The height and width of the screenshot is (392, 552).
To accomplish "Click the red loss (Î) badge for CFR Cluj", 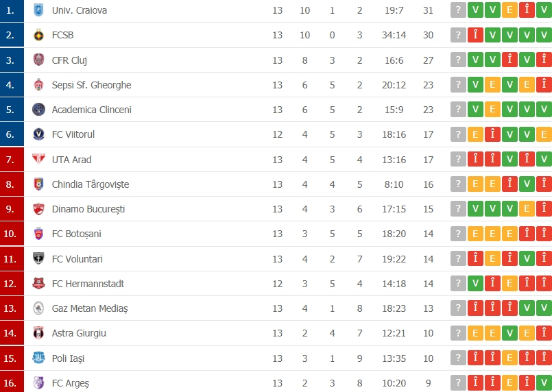I will click(509, 60).
